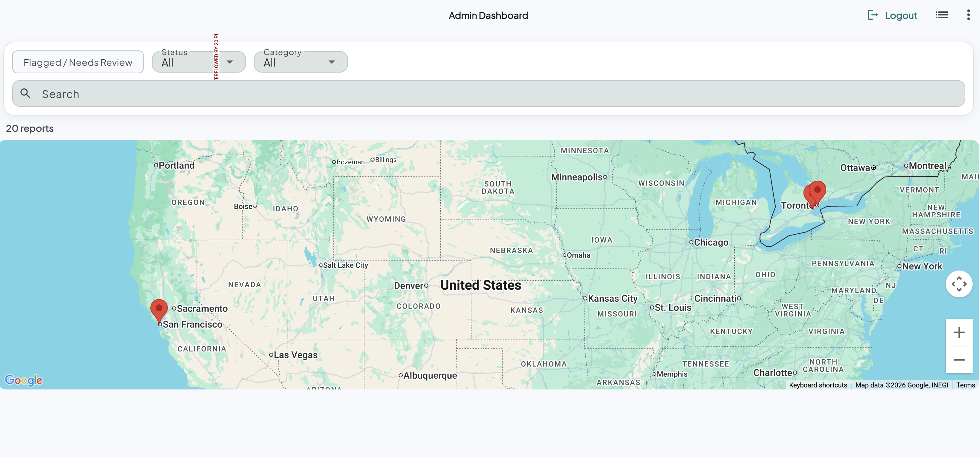Image resolution: width=980 pixels, height=457 pixels.
Task: Click the Google logo on map
Action: click(x=23, y=380)
